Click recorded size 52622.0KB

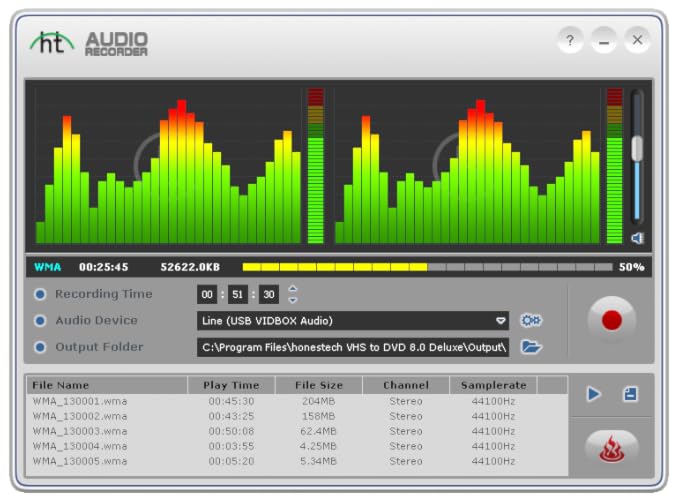(x=190, y=267)
